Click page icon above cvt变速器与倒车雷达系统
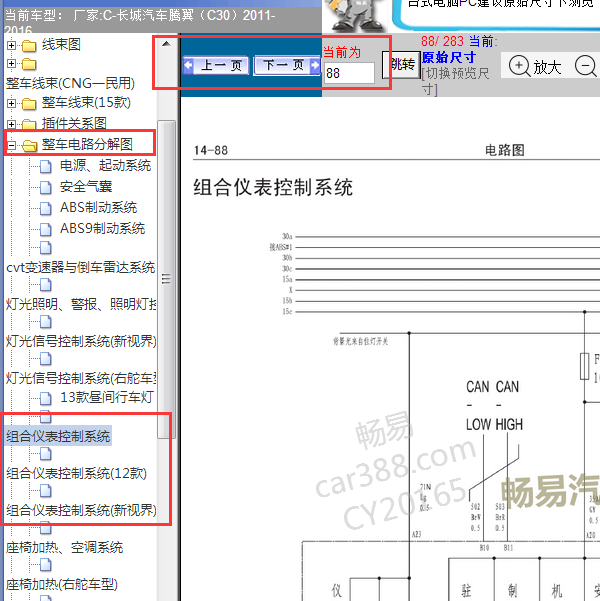Screen dimensions: 600x601 pos(46,248)
